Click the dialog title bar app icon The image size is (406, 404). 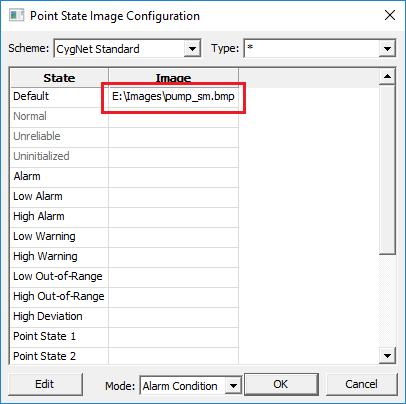coord(16,16)
